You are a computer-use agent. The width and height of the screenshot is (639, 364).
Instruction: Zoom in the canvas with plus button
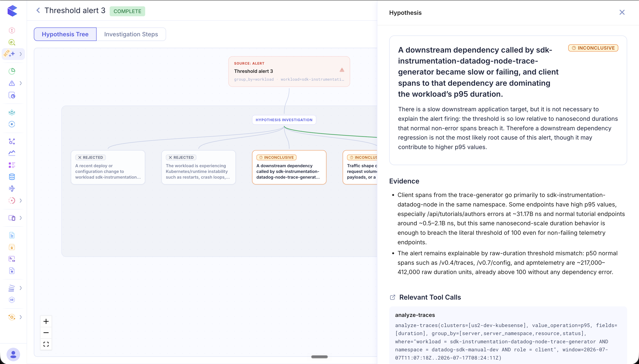(46, 322)
